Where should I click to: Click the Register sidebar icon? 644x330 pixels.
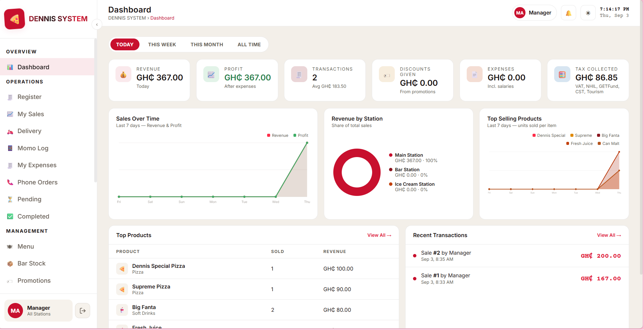pyautogui.click(x=10, y=97)
